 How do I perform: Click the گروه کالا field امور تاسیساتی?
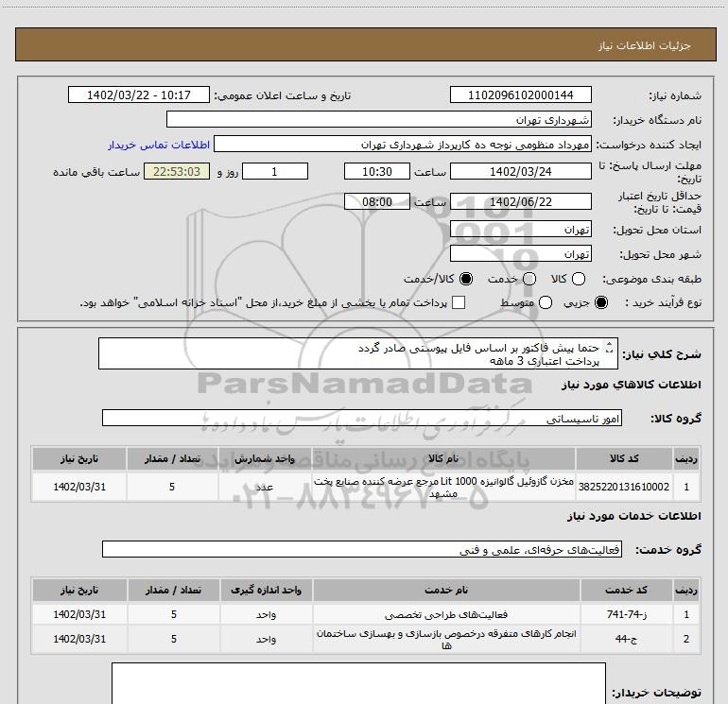(x=362, y=418)
